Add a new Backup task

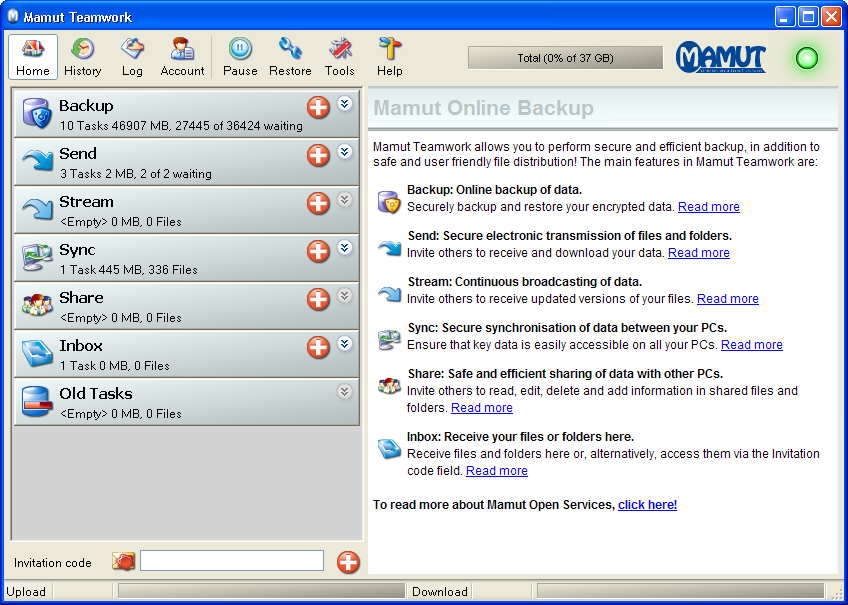(x=318, y=107)
